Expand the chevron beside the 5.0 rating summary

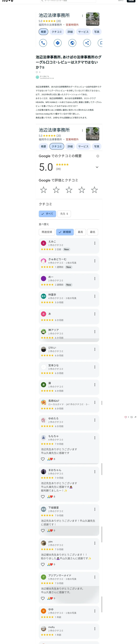click(x=97, y=167)
